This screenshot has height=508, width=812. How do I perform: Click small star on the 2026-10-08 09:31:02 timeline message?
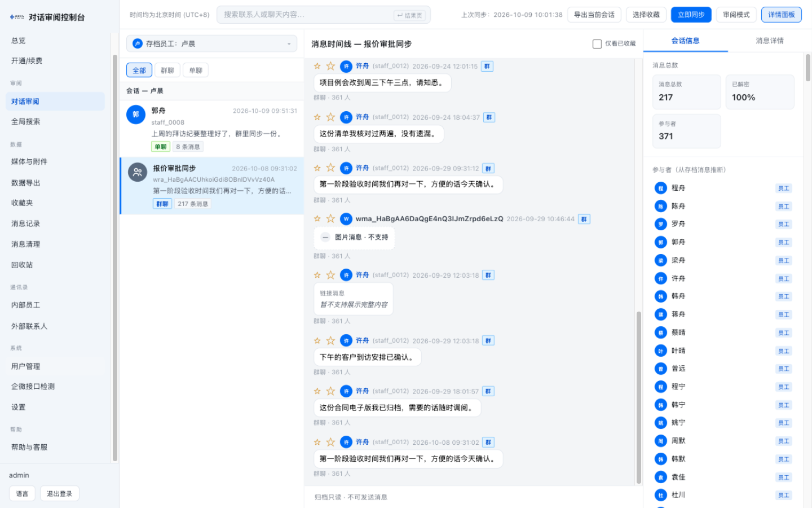[x=317, y=442]
